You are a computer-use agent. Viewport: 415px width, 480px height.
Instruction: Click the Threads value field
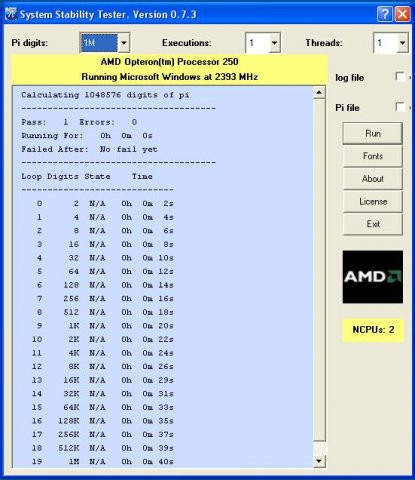(386, 43)
